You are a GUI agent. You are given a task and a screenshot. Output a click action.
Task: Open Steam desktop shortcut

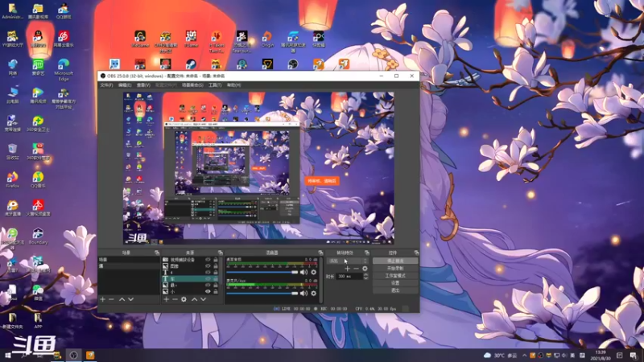191,64
